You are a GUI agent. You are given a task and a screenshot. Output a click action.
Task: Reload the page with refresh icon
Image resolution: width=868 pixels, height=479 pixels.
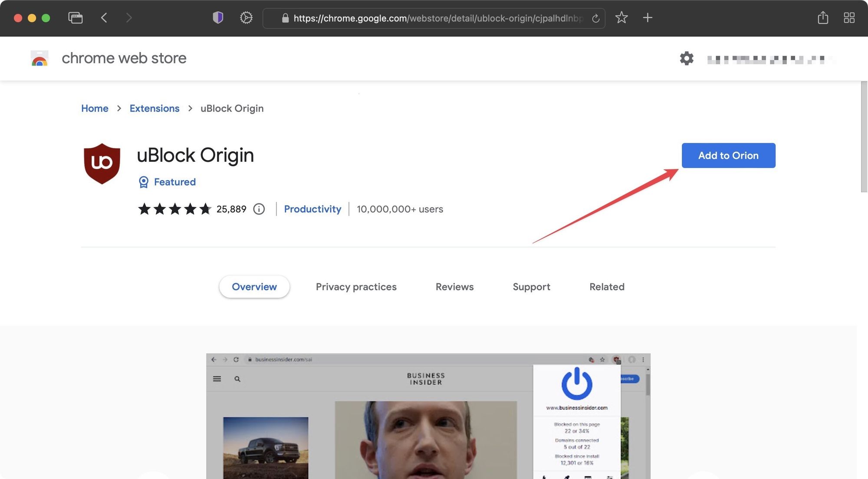point(595,18)
